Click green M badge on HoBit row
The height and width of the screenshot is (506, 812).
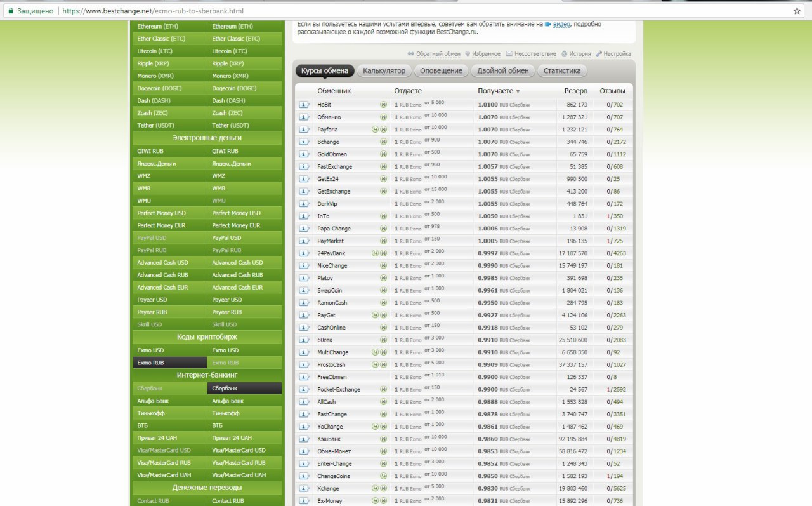(383, 105)
